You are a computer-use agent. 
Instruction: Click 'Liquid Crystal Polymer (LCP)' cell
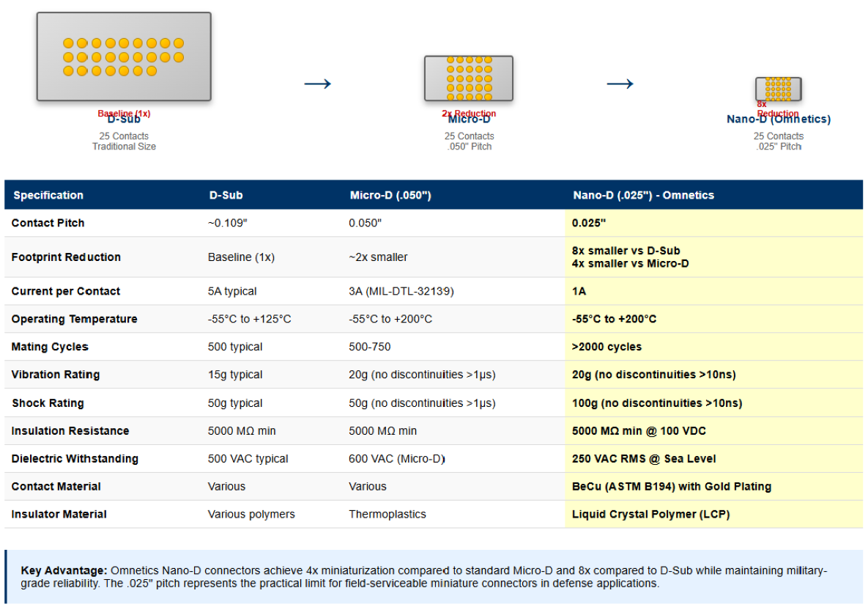(650, 514)
